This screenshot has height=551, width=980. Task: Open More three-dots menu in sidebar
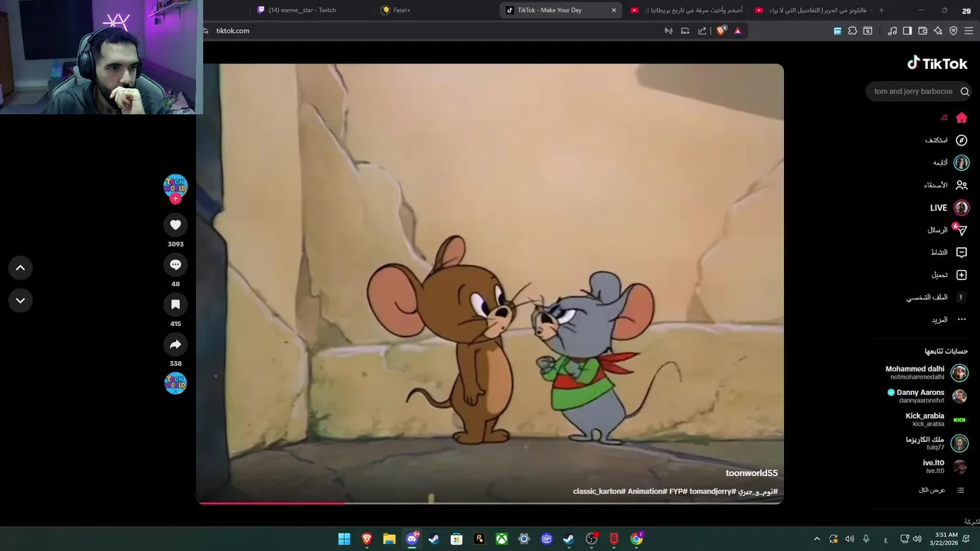tap(962, 320)
